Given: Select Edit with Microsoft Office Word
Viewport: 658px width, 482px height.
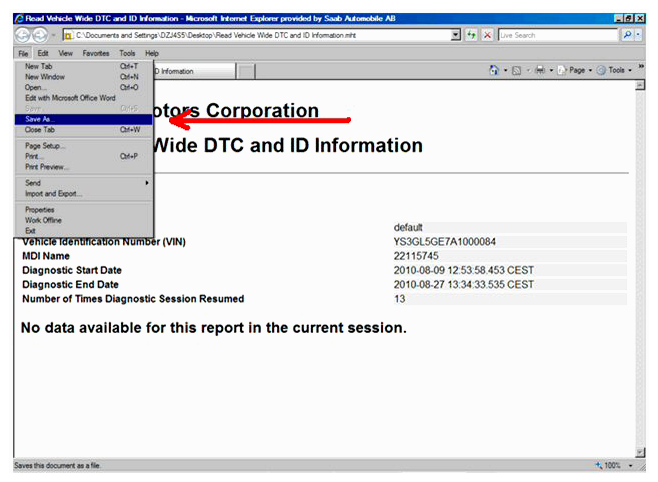Looking at the screenshot, I should pos(84,98).
